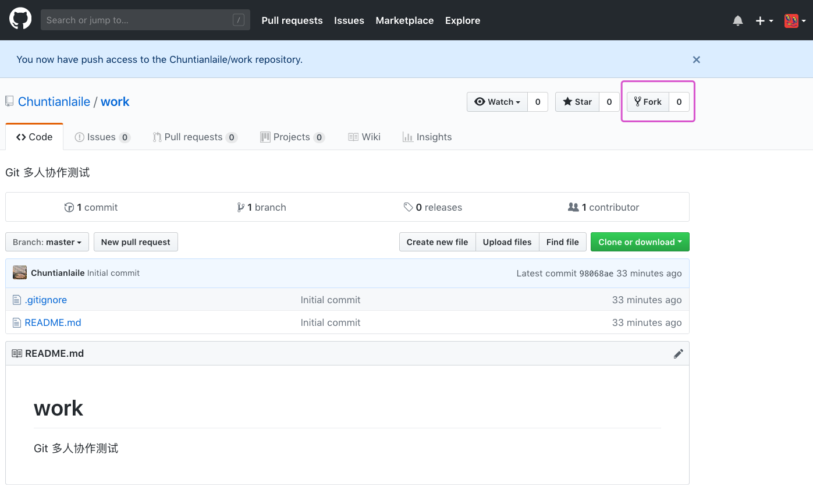
Task: Click Find file button
Action: 563,242
